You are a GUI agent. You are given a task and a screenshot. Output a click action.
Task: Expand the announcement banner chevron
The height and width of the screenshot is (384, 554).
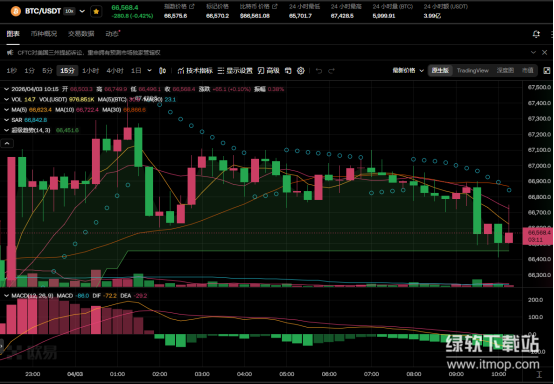[533, 52]
